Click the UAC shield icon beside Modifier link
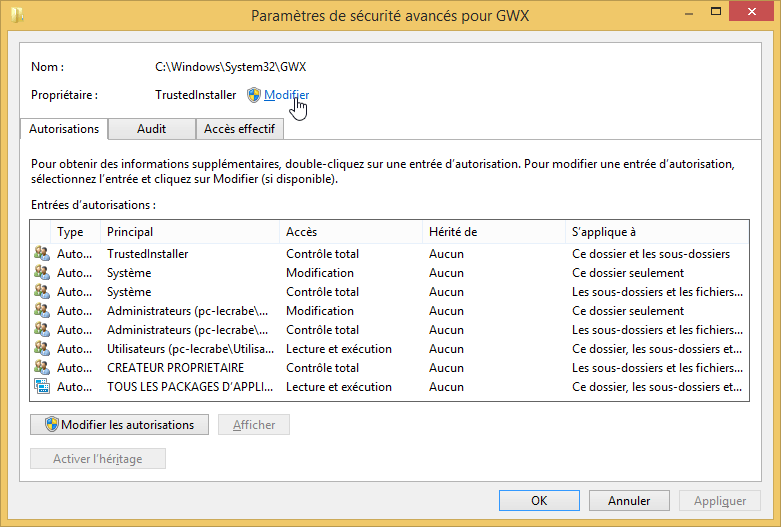Viewport: 781px width, 527px height. tap(254, 95)
